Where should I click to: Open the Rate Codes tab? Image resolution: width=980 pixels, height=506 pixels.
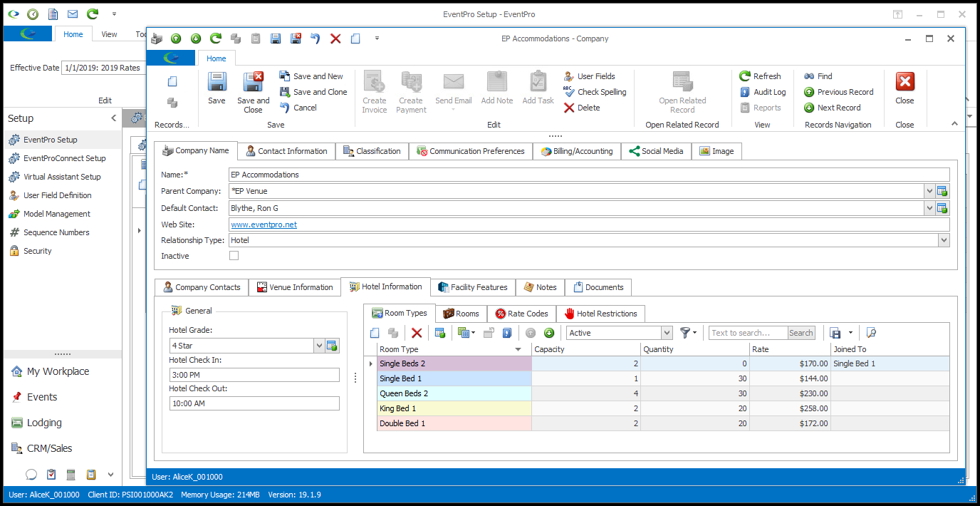point(521,314)
